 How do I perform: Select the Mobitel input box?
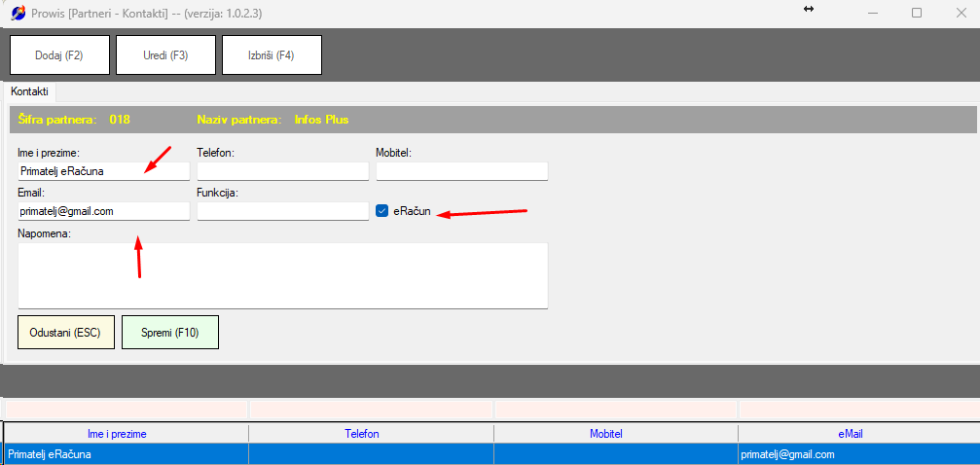tap(461, 171)
